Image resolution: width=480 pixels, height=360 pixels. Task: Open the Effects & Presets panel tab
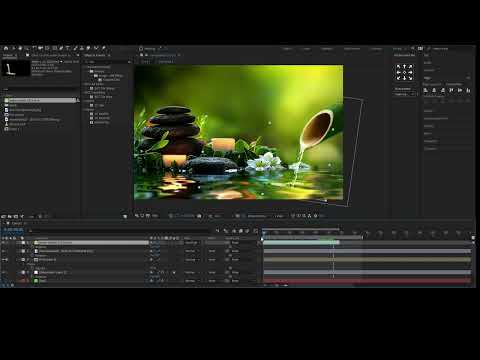click(95, 55)
